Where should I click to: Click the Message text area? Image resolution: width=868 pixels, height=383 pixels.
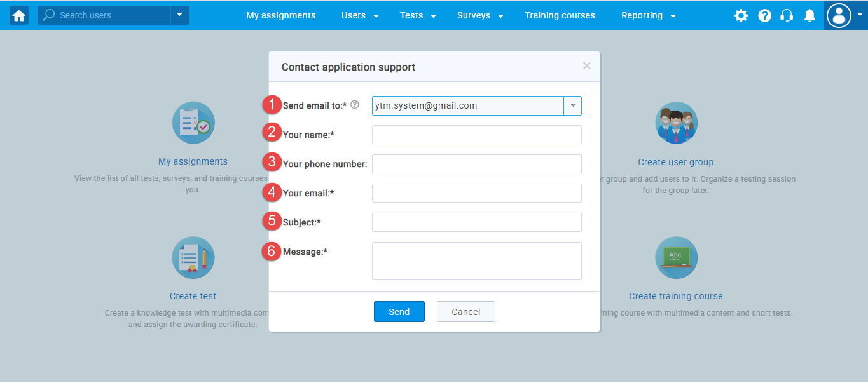click(x=476, y=260)
